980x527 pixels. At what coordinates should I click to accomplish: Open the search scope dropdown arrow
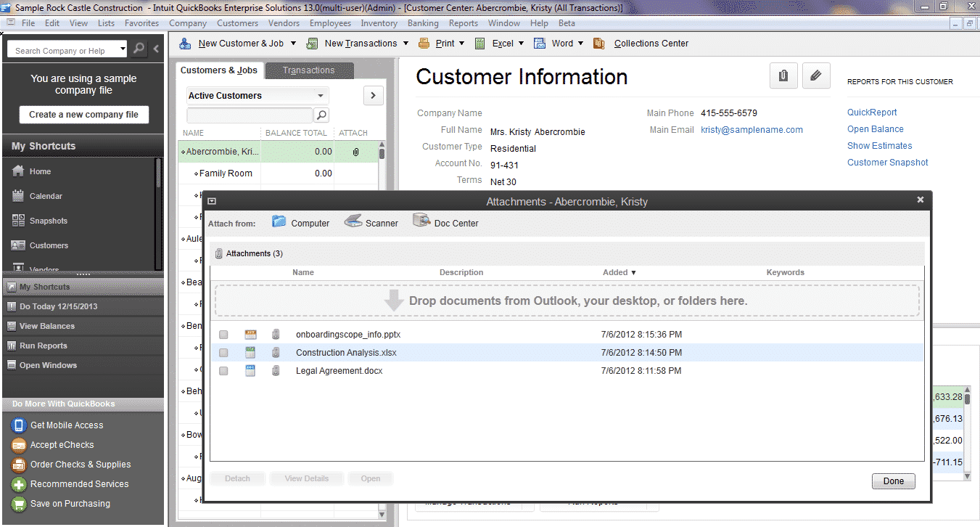pos(123,49)
